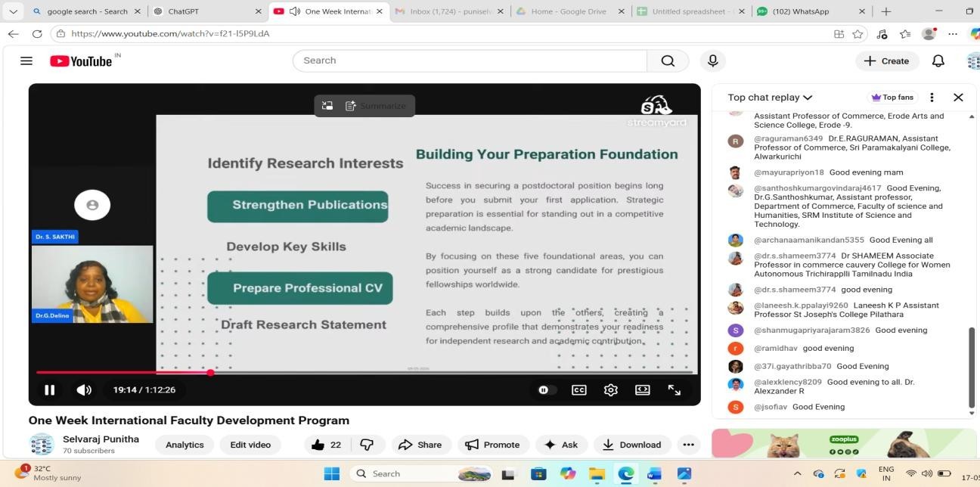Click the Edit video button
The image size is (980, 487).
(250, 445)
